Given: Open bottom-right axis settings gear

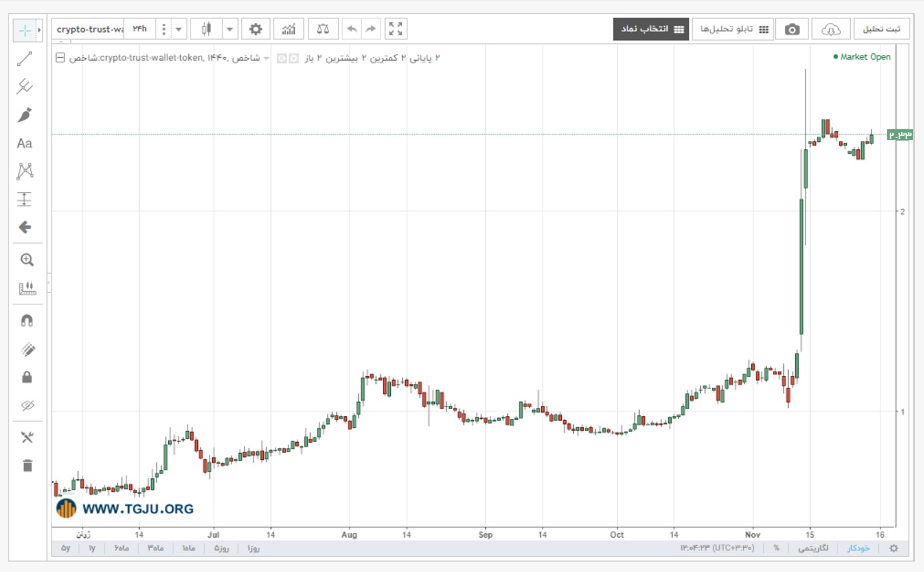Looking at the screenshot, I should [x=894, y=548].
